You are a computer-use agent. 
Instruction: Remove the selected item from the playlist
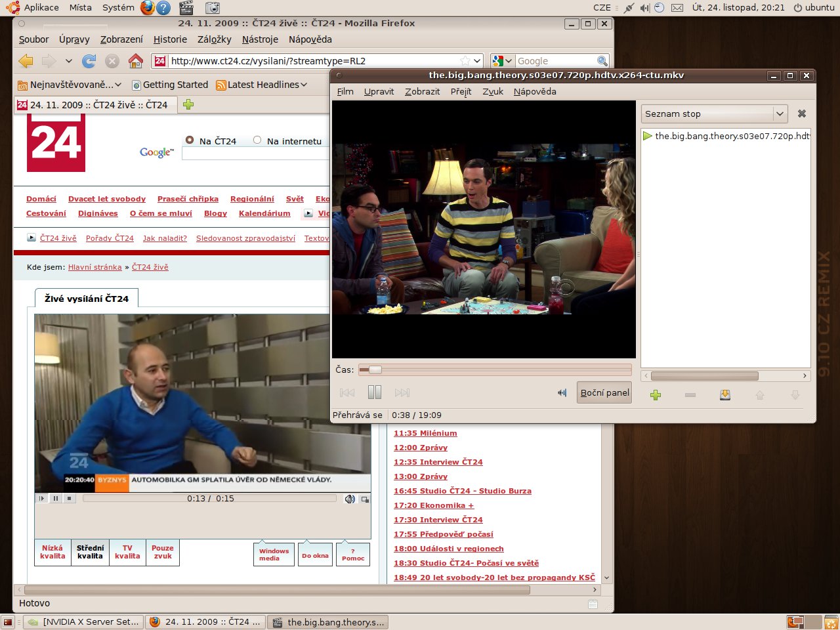pyautogui.click(x=690, y=394)
